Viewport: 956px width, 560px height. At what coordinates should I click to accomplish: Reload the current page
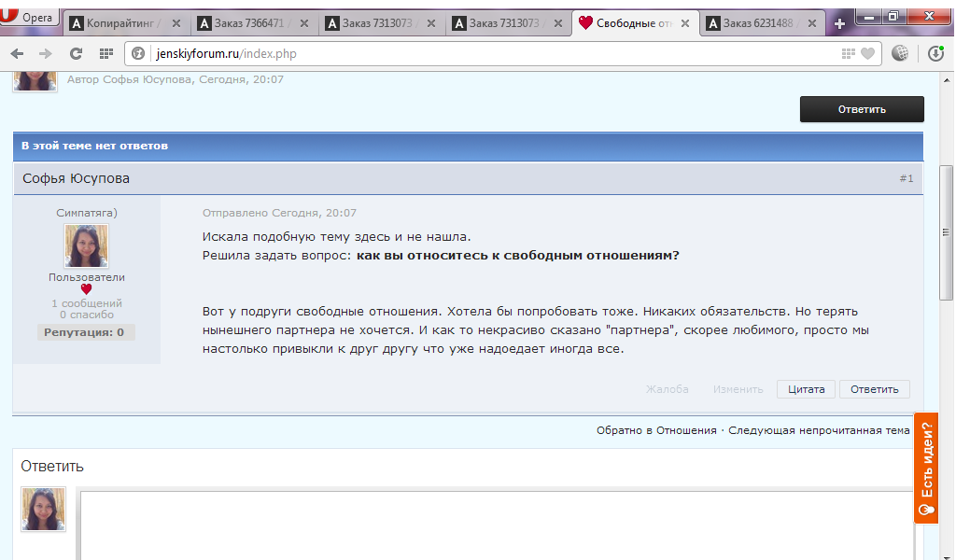pos(76,53)
